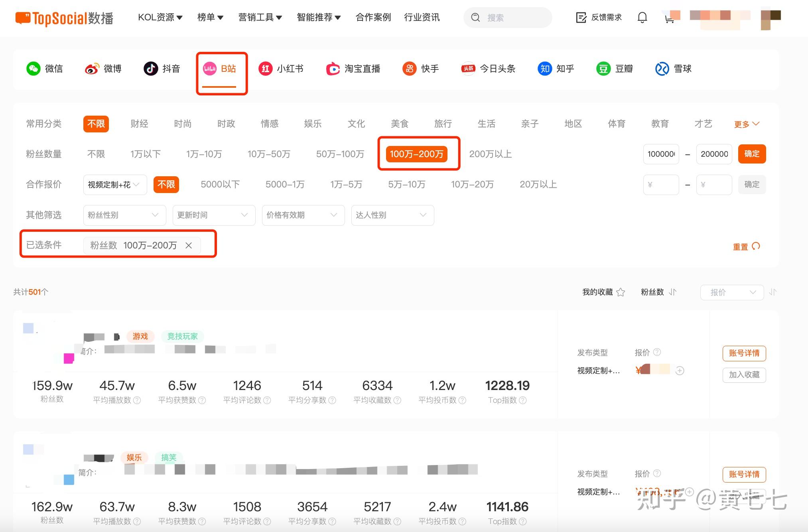
Task: Open the 报价 sort dropdown
Action: (732, 292)
